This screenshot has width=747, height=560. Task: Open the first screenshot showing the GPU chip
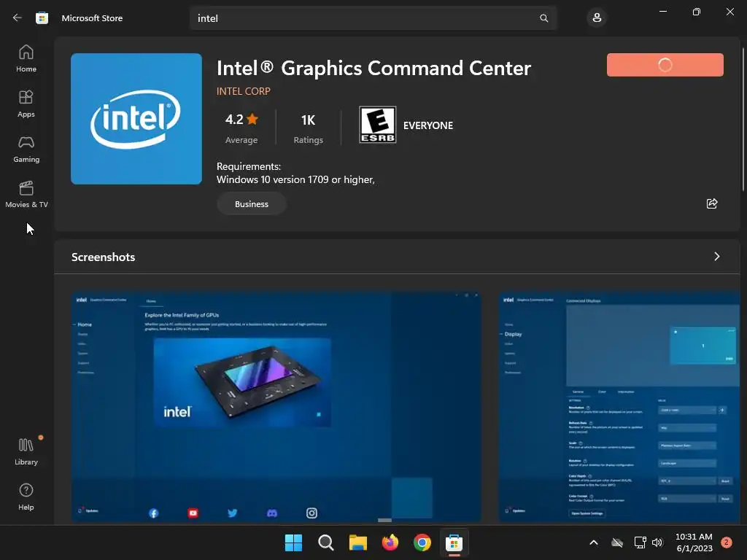pyautogui.click(x=276, y=407)
